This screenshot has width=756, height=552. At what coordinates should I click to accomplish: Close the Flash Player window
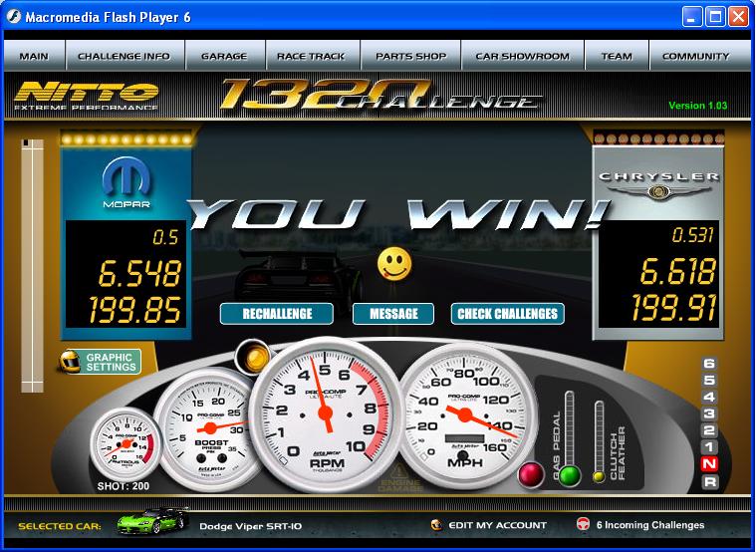[739, 17]
